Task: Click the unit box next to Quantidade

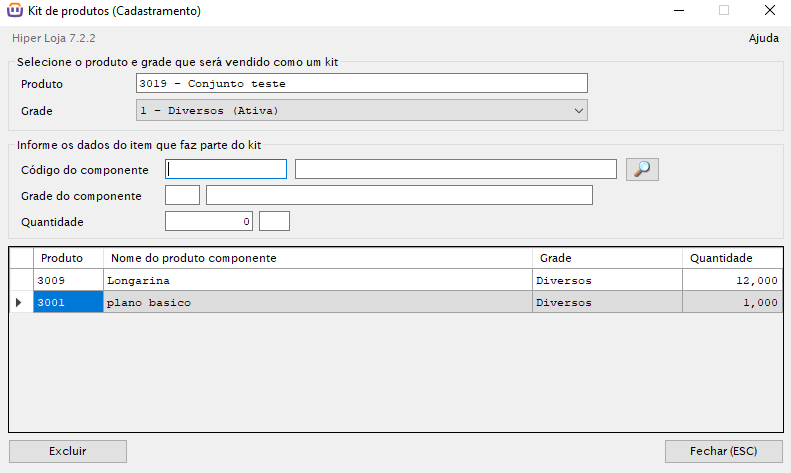Action: pyautogui.click(x=274, y=221)
